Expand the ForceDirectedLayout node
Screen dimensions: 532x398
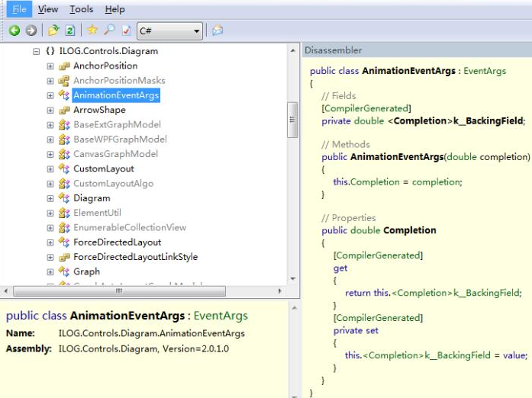[50, 242]
